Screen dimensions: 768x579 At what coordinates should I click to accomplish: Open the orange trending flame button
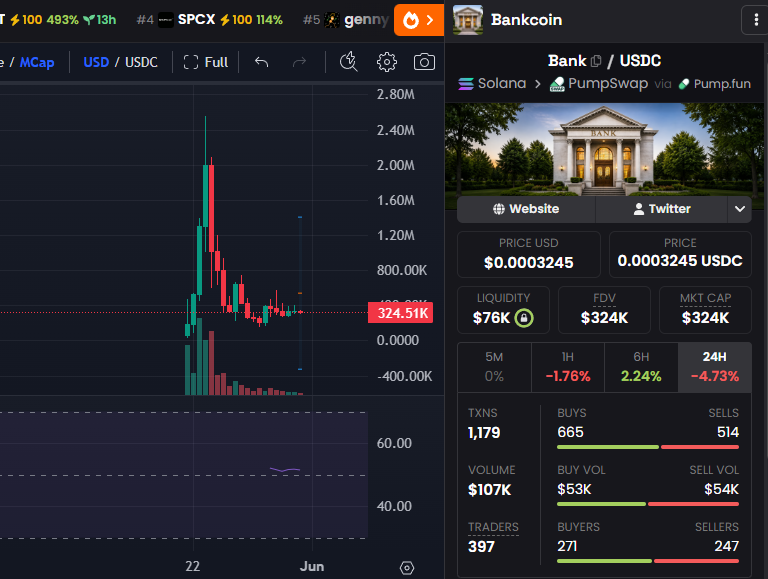pos(419,20)
